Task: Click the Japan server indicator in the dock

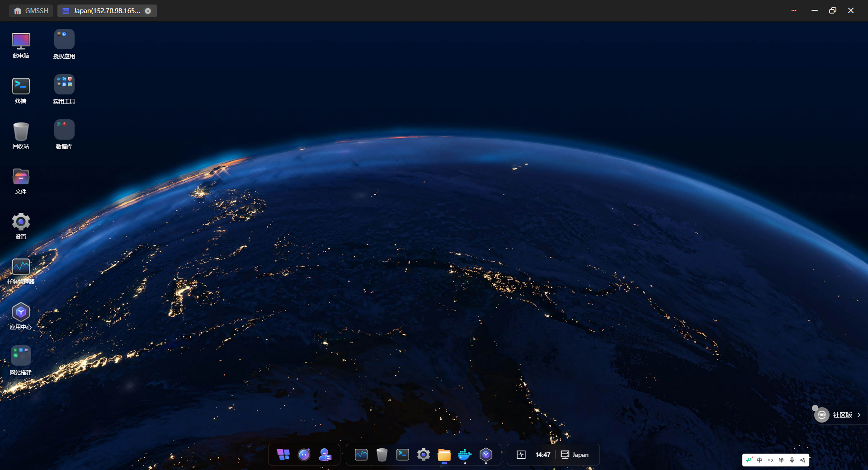Action: click(x=575, y=455)
